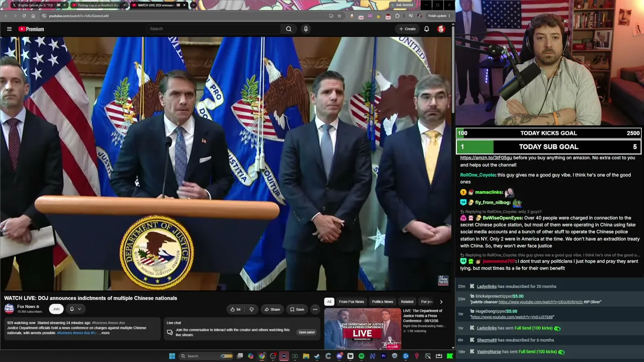Like the video showing 94 likes

(235, 309)
